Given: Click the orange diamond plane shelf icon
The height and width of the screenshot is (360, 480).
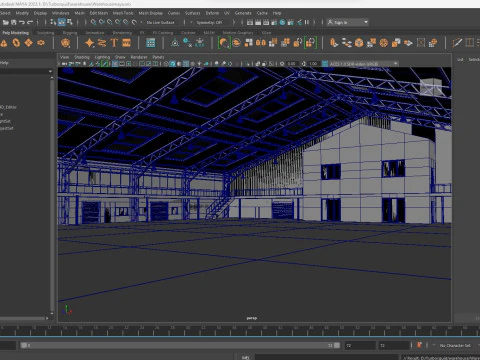Looking at the screenshot, I should click(29, 43).
